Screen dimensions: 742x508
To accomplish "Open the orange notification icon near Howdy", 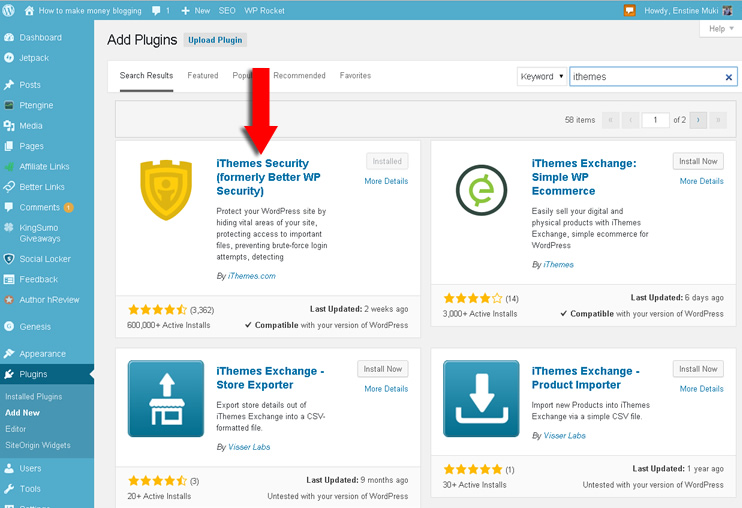I will coord(629,10).
